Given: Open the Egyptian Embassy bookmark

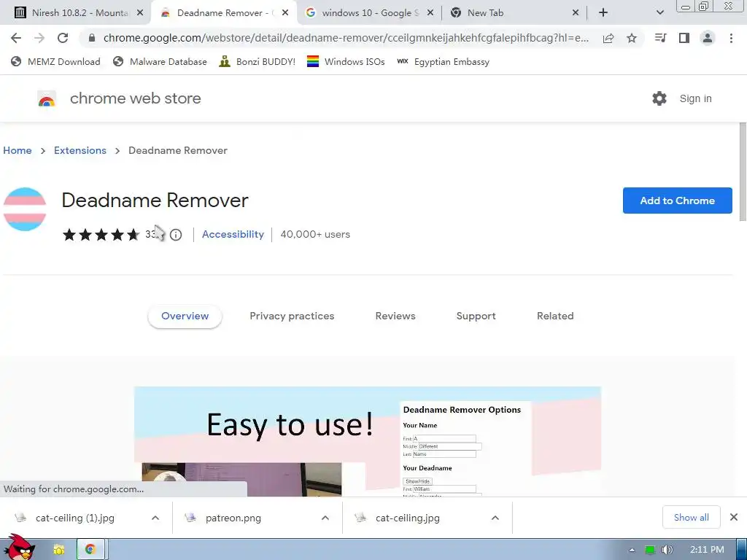Looking at the screenshot, I should point(443,61).
